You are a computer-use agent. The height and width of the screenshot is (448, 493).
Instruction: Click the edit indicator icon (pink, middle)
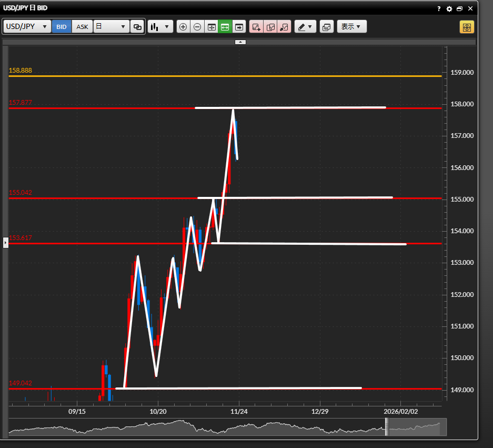270,27
